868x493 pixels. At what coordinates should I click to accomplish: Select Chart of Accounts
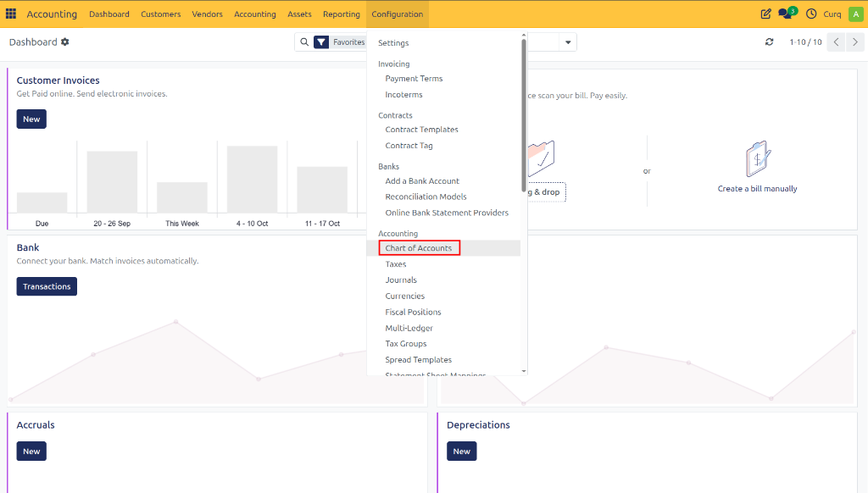click(x=419, y=248)
